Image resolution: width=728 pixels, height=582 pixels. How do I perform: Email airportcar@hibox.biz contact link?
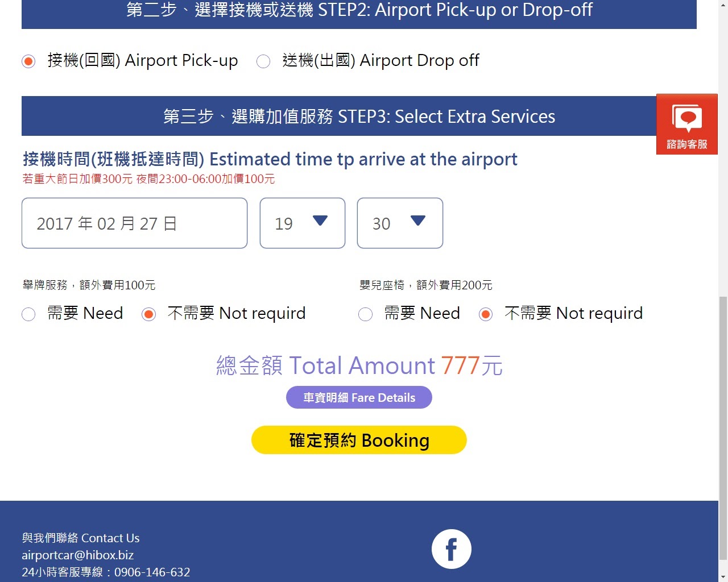[x=78, y=555]
